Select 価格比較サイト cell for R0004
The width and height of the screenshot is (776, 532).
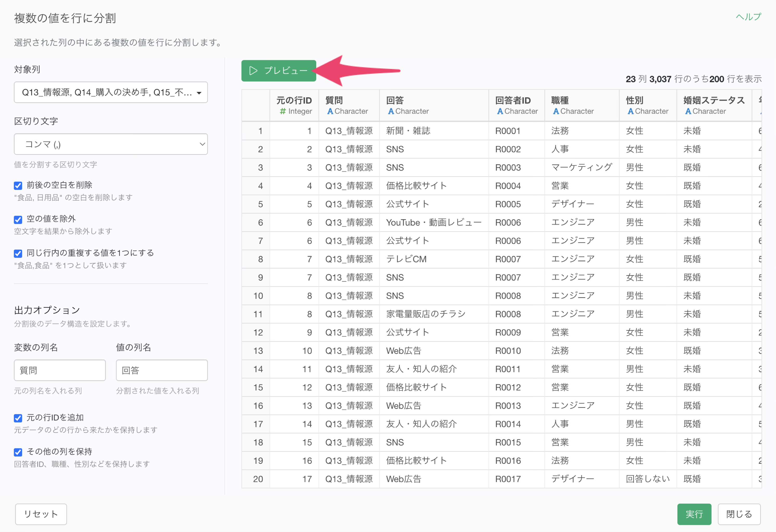[434, 186]
